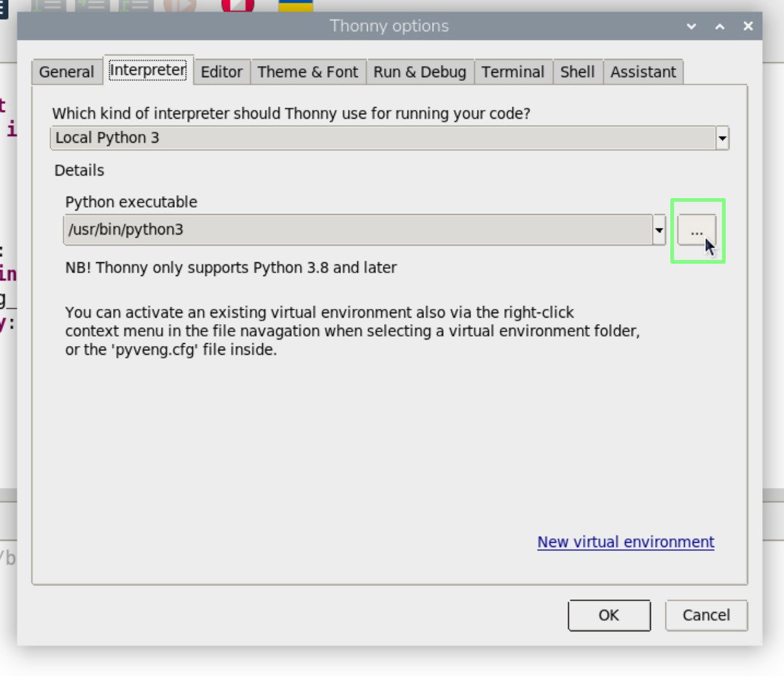Click the down chevron in title bar
Screen dimensions: 784x676
[x=691, y=26]
